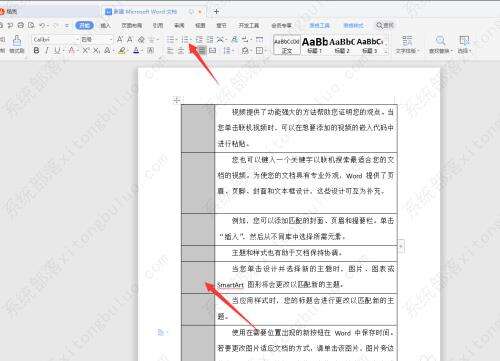Apply the 标题 1 heading style
Screen dimensions: 500x361
[x=314, y=45]
